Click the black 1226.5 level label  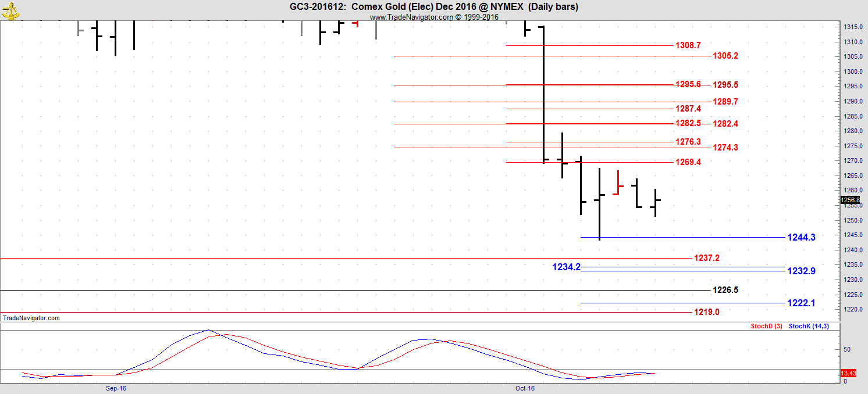tap(725, 290)
